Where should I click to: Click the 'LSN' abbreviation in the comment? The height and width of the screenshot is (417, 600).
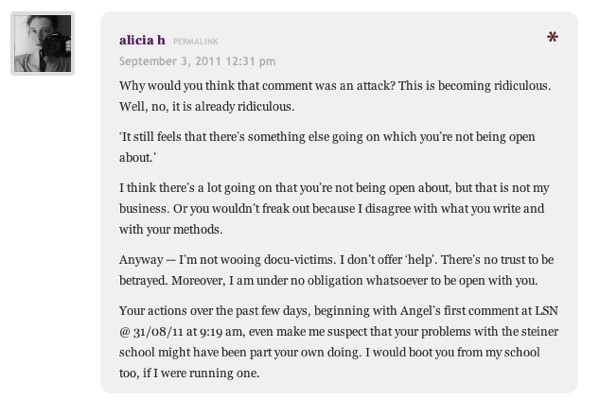(546, 311)
